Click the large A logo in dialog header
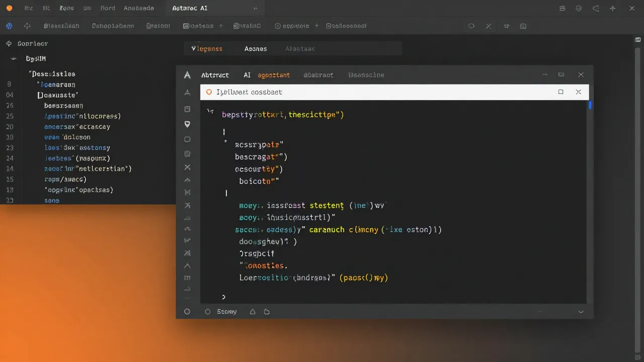 [x=187, y=75]
